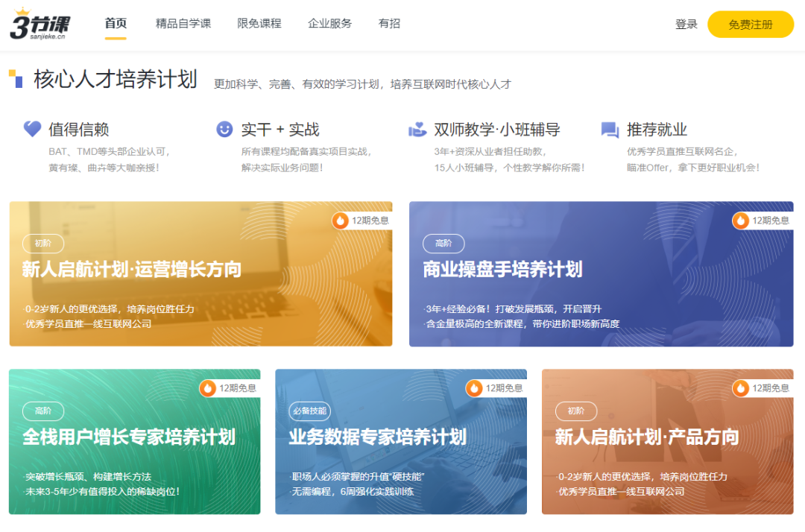Click the flame icon on 新人启航计划·产品方向 card
This screenshot has width=805, height=532.
[x=741, y=388]
